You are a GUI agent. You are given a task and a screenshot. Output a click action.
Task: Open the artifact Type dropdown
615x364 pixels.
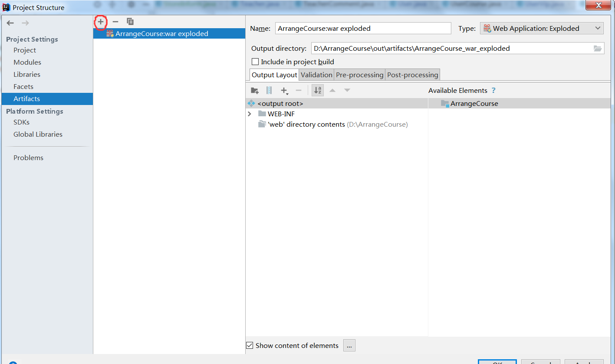[542, 28]
